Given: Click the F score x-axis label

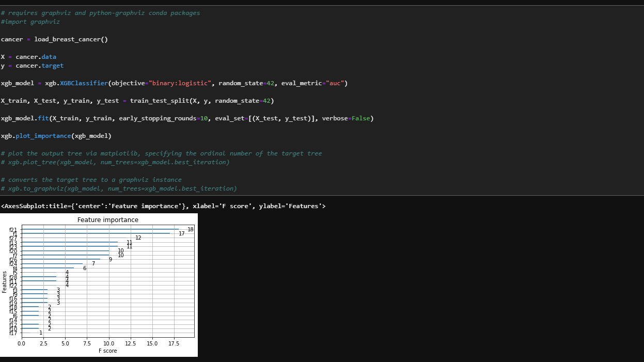Looking at the screenshot, I should pyautogui.click(x=107, y=351).
